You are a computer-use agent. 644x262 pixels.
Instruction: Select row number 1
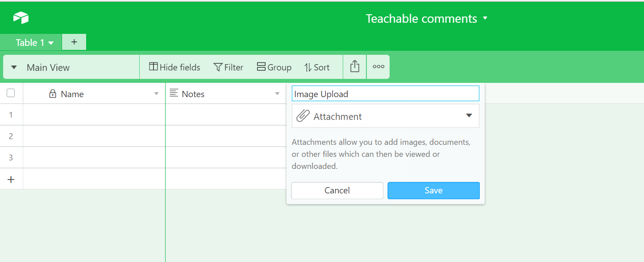tap(11, 115)
